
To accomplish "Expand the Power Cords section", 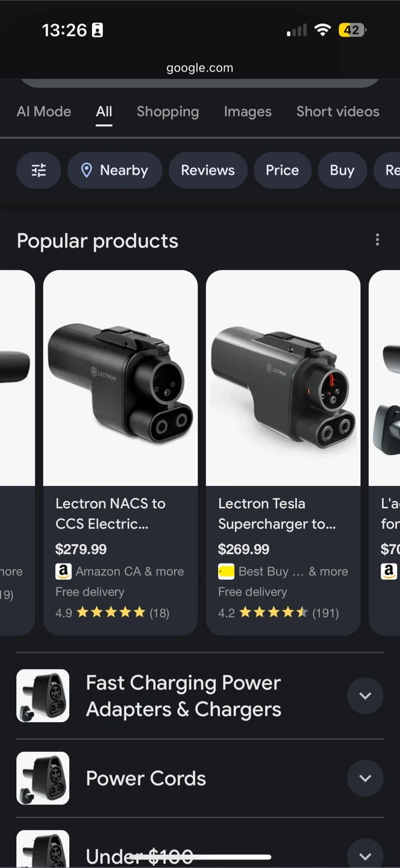I will 365,778.
